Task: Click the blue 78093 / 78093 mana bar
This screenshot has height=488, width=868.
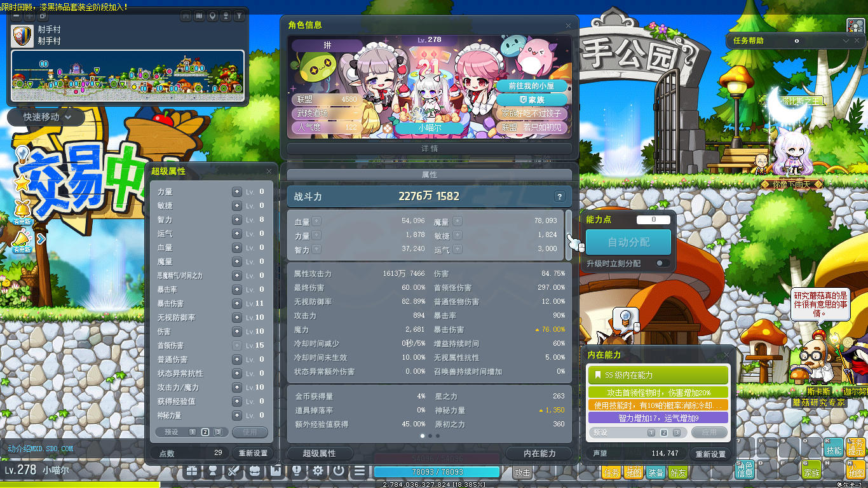Action: click(x=437, y=472)
